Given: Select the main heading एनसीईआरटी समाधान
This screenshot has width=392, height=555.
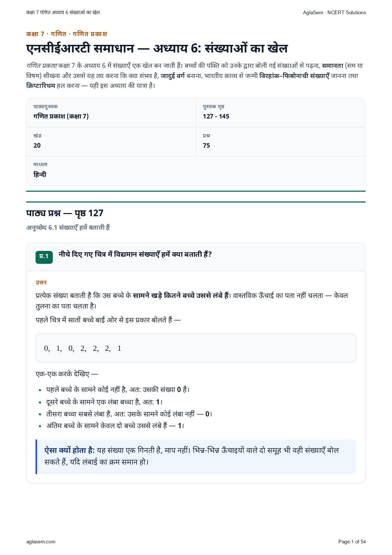Looking at the screenshot, I should click(x=80, y=48).
